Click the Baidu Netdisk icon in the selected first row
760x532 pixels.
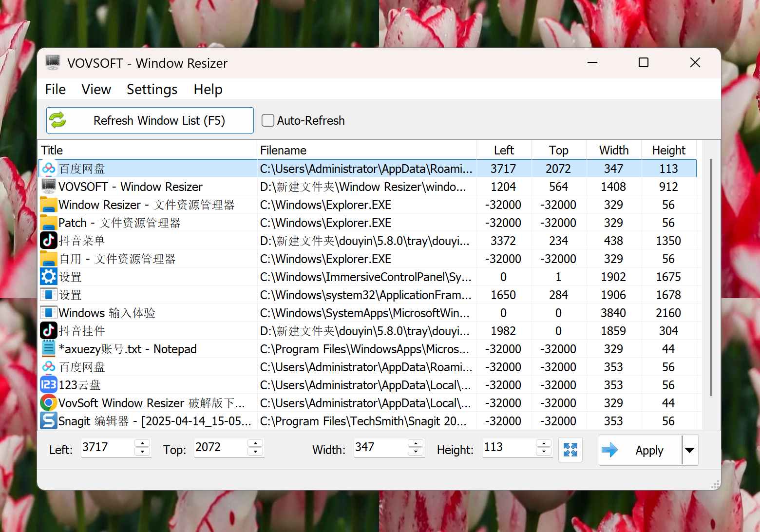(49, 169)
